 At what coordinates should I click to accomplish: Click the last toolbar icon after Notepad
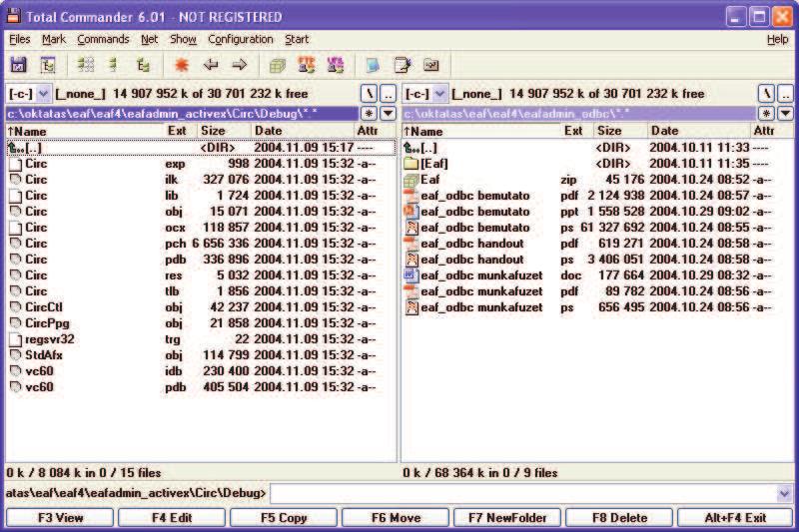tap(431, 65)
